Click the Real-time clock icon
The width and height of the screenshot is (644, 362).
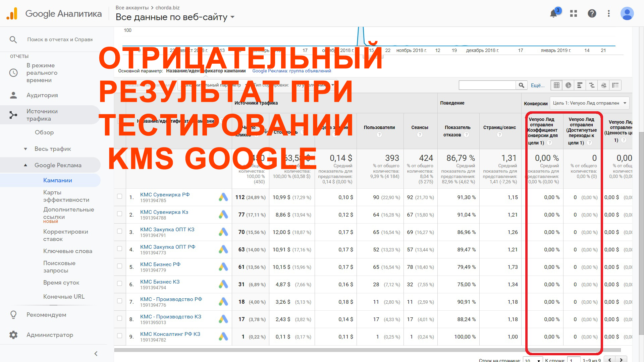click(x=13, y=73)
